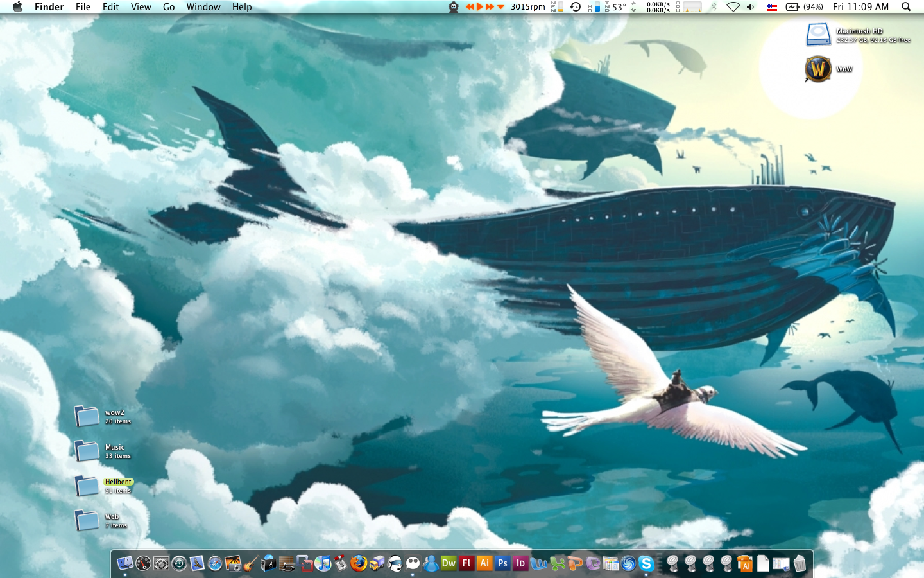Open the volume control in menu bar
The width and height of the screenshot is (924, 578).
coord(751,7)
